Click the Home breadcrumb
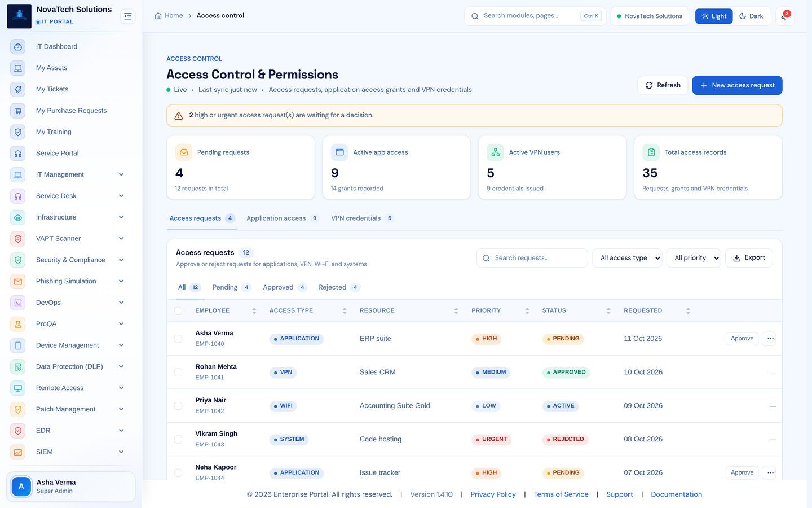The width and height of the screenshot is (812, 508). 169,16
